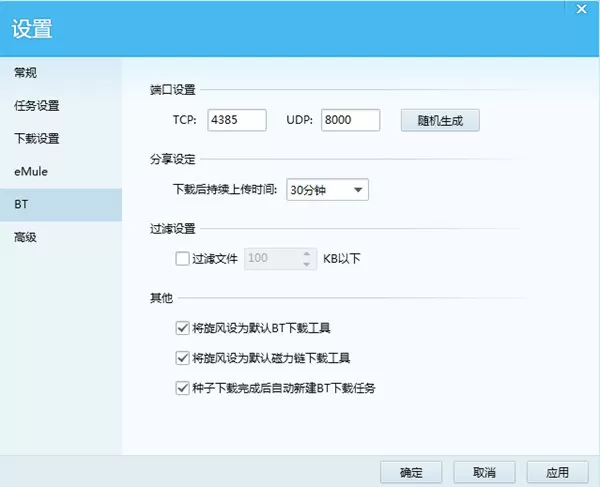Uncheck 将旋风设为默认BT下载工具
This screenshot has height=487, width=600.
182,328
